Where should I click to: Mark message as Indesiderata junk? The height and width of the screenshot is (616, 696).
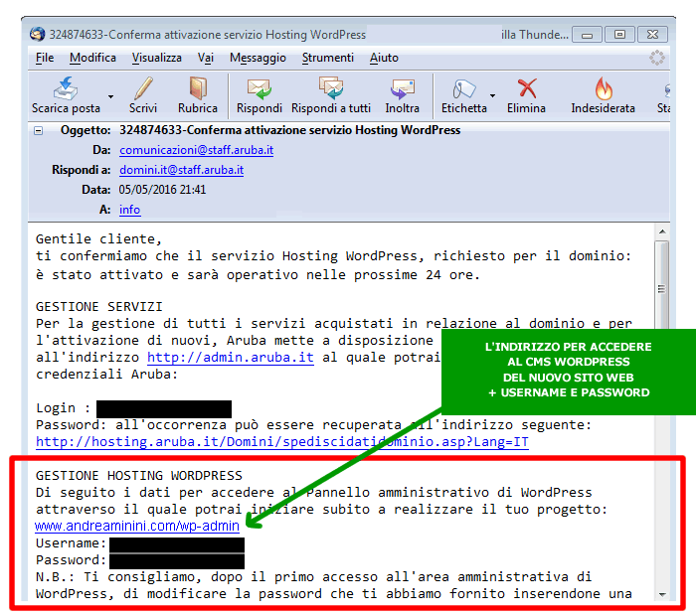point(603,88)
